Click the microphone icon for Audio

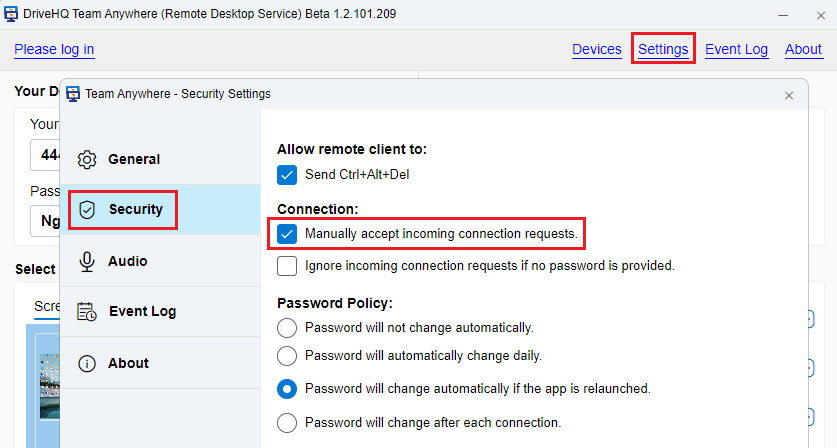[x=87, y=261]
